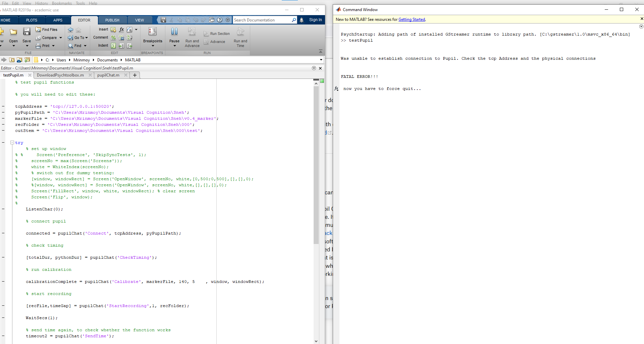Insert a section using the Insert section icon
644x344 pixels.
click(113, 30)
